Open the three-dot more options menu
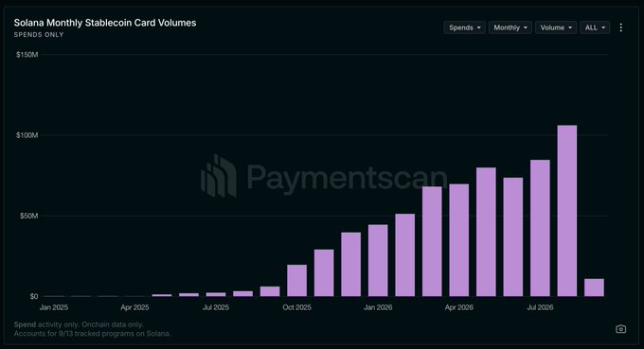 point(620,27)
